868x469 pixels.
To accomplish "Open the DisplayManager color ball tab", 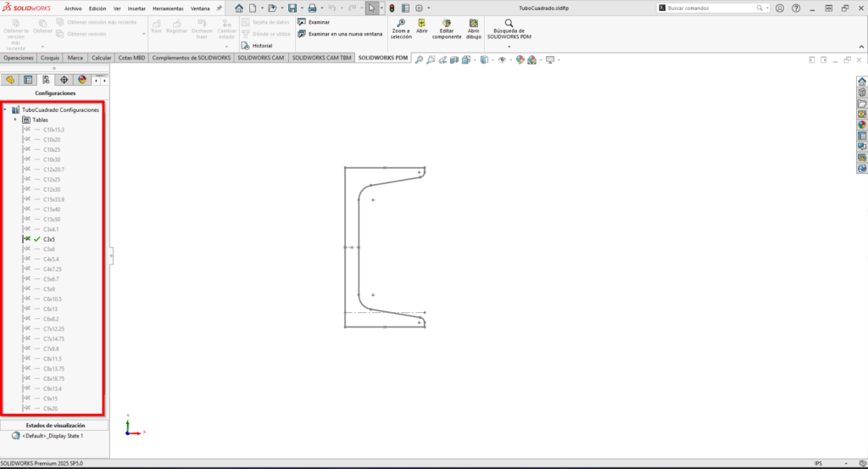I will pos(82,80).
